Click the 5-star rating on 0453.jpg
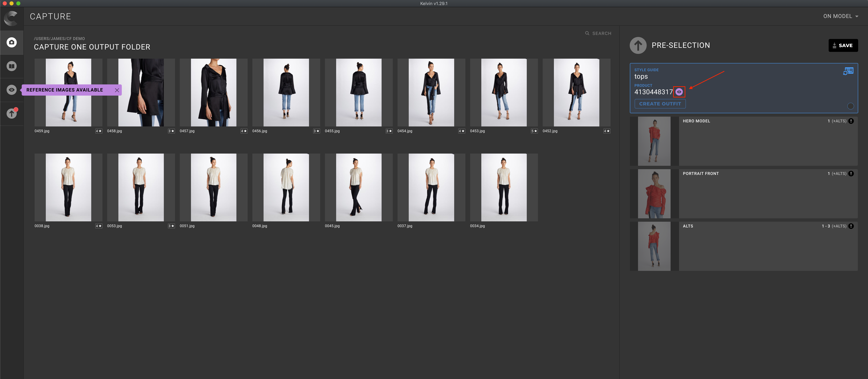This screenshot has height=379, width=868. click(x=534, y=131)
